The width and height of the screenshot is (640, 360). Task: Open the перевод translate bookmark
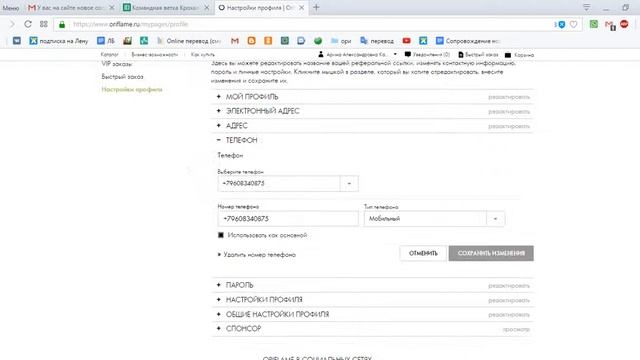pyautogui.click(x=377, y=41)
